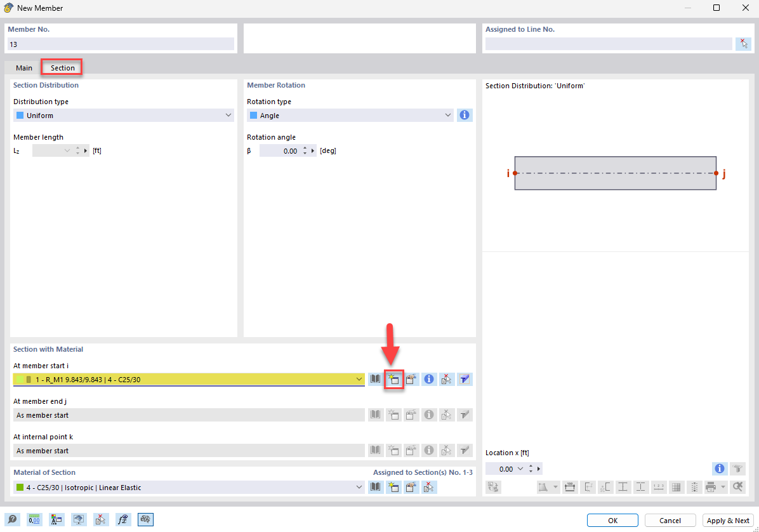Create a new material for the section
Screen dimensions: 759x532
(x=393, y=487)
